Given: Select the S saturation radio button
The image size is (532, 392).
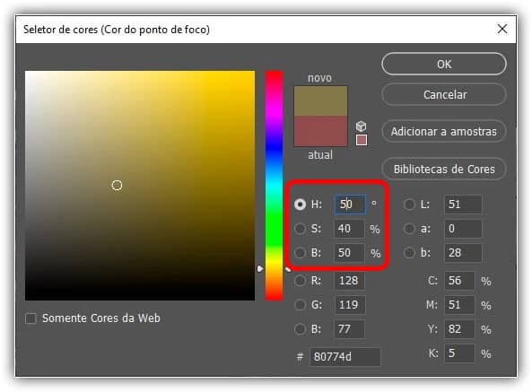Looking at the screenshot, I should 300,229.
